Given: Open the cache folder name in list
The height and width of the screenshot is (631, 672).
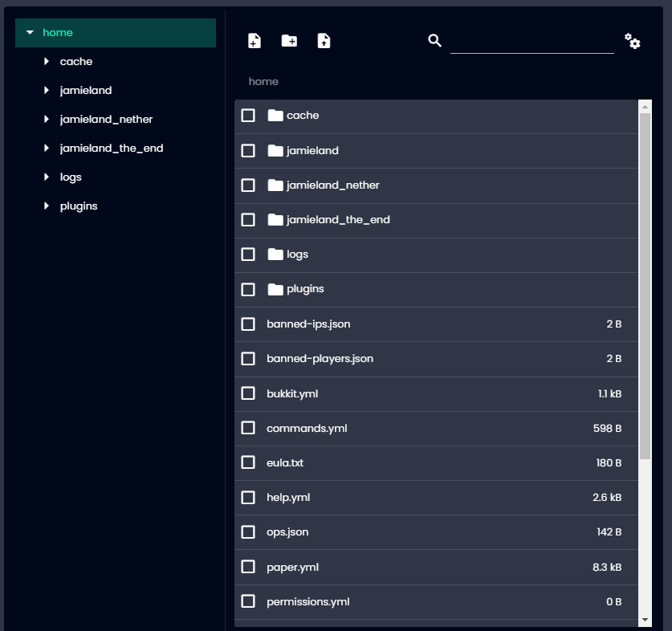Looking at the screenshot, I should [303, 116].
